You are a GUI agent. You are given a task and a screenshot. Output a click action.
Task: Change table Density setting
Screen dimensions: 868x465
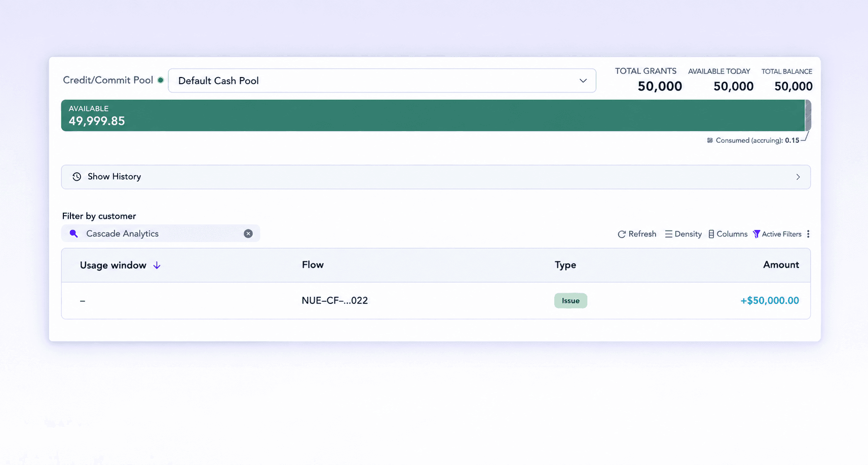[683, 234]
